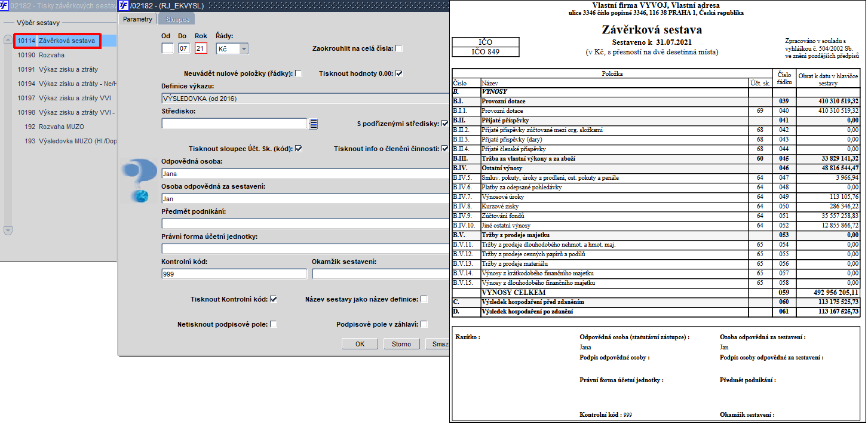Cancel with the Storno button
Image resolution: width=868 pixels, height=424 pixels.
click(401, 344)
